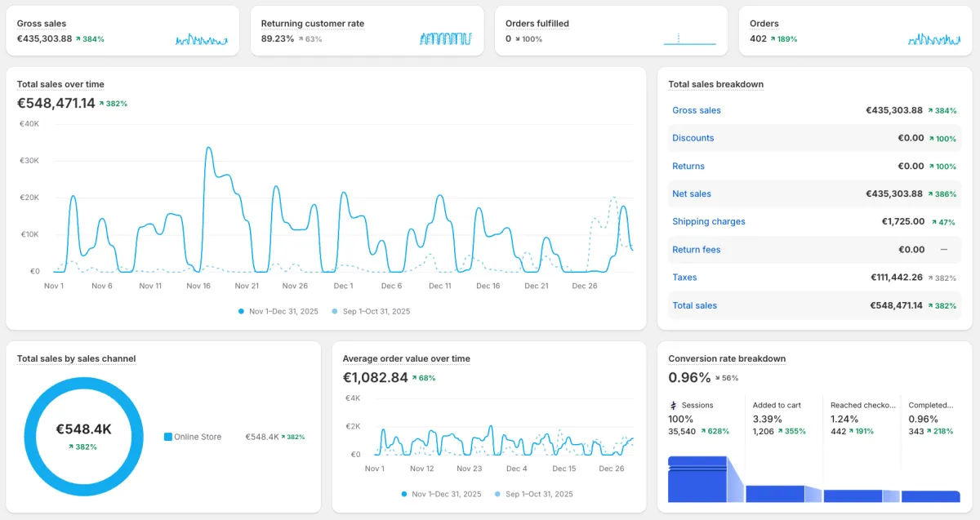Click the Orders fulfilled sparkline
The height and width of the screenshot is (520, 980).
pyautogui.click(x=690, y=38)
